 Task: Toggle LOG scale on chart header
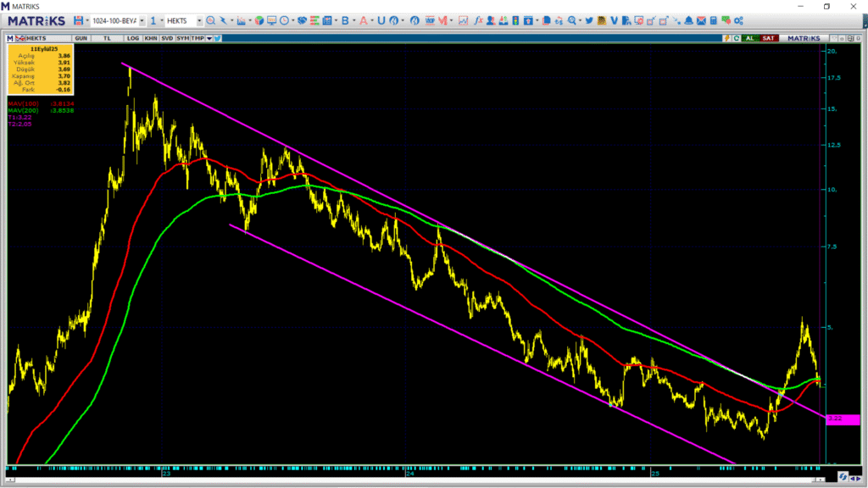[x=133, y=38]
